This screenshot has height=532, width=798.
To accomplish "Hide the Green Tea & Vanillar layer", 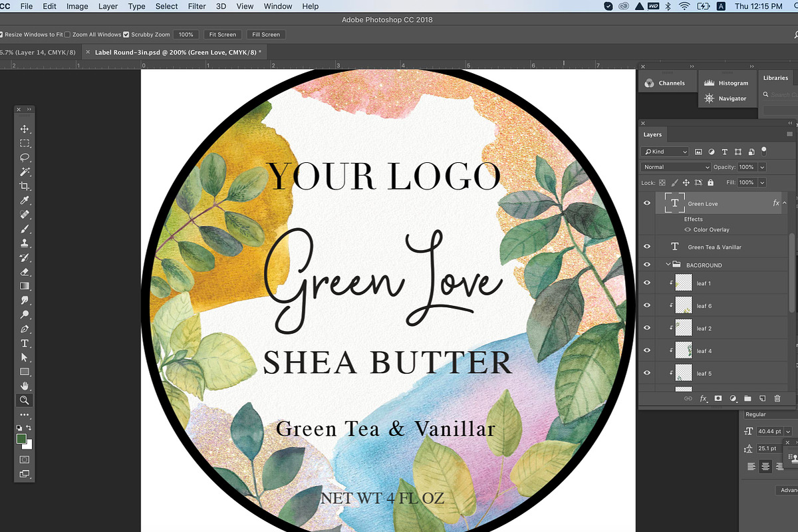I will (646, 246).
